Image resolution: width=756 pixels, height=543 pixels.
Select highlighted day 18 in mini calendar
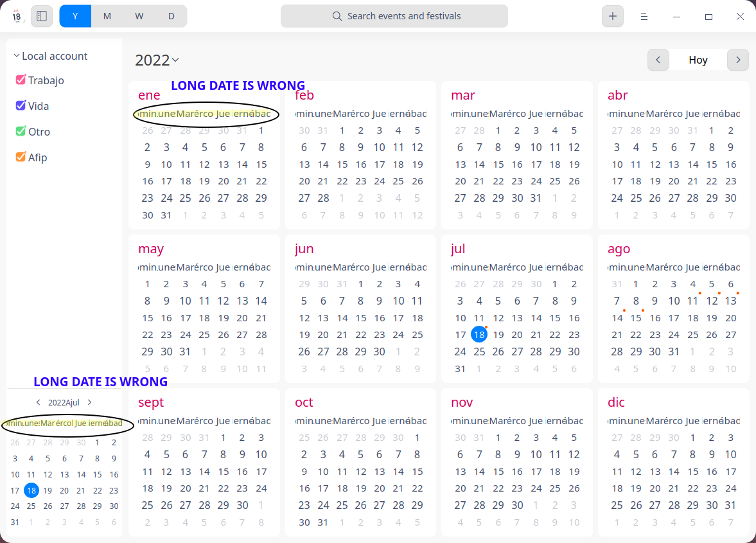point(31,490)
